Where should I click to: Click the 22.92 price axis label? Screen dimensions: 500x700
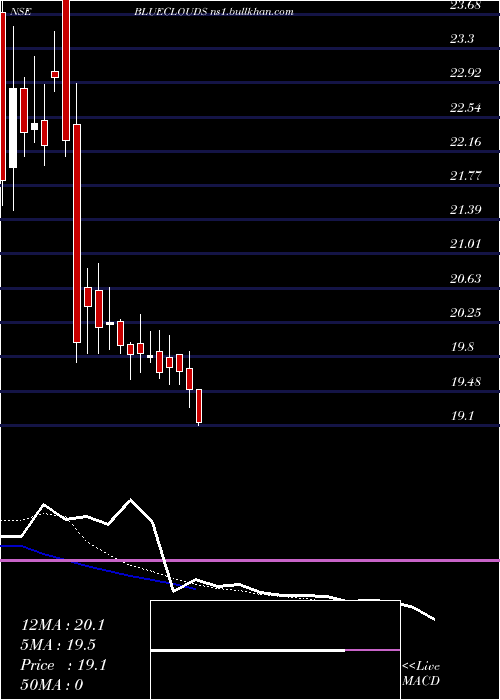[465, 74]
